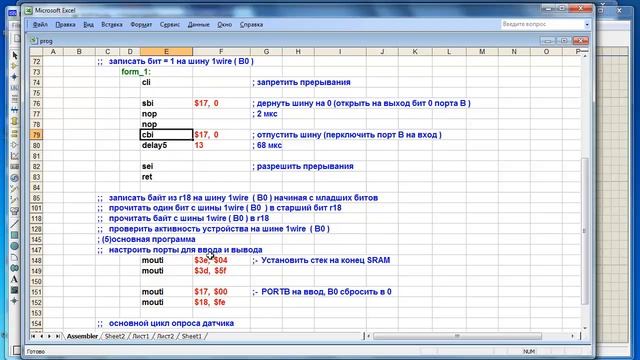Image resolution: width=640 pixels, height=360 pixels.
Task: Open the Правка menu
Action: click(x=65, y=24)
